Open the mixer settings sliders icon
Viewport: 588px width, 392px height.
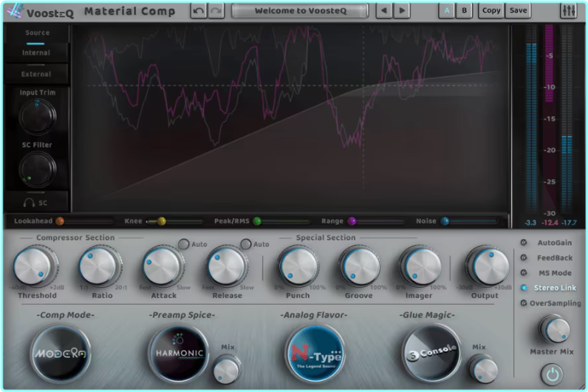click(x=569, y=11)
